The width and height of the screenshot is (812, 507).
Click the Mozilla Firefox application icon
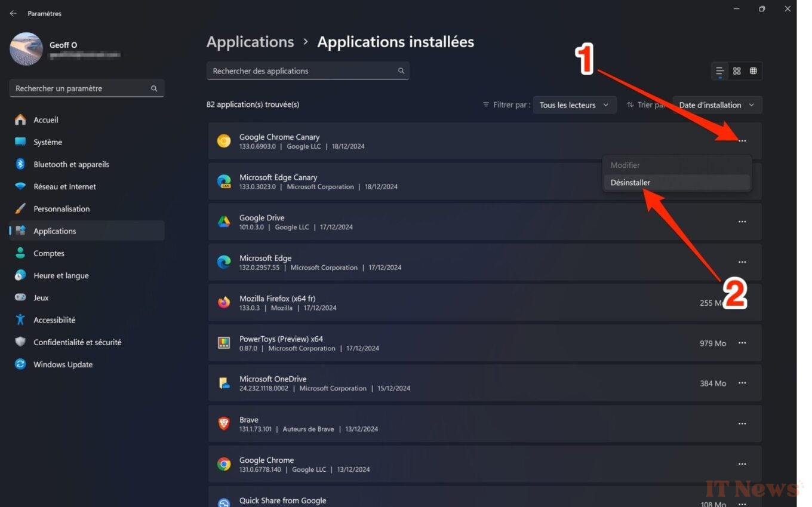[x=223, y=303]
